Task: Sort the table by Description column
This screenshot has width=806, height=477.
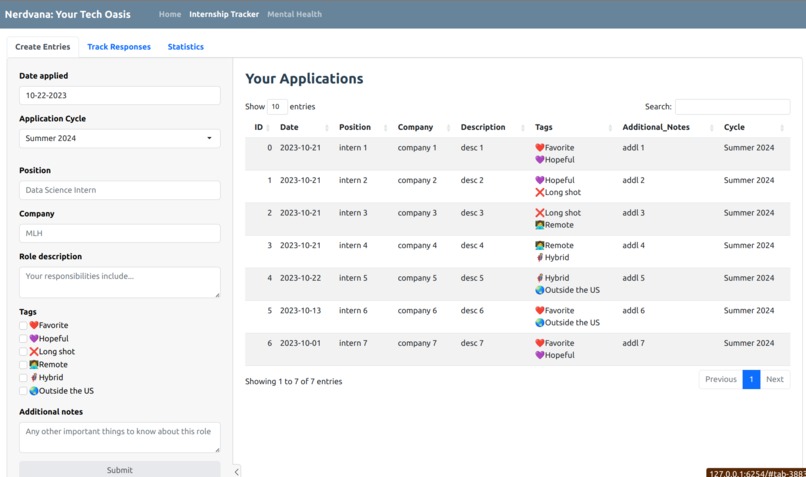Action: point(492,127)
